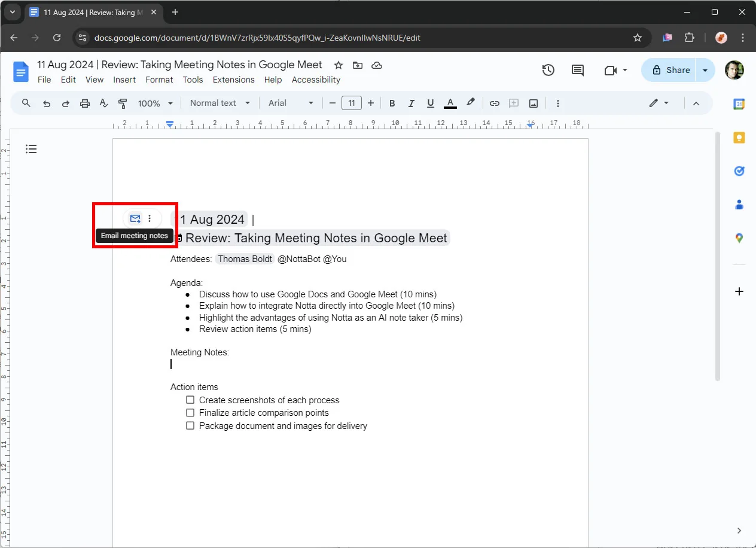
Task: Increase the font size
Action: pyautogui.click(x=371, y=103)
